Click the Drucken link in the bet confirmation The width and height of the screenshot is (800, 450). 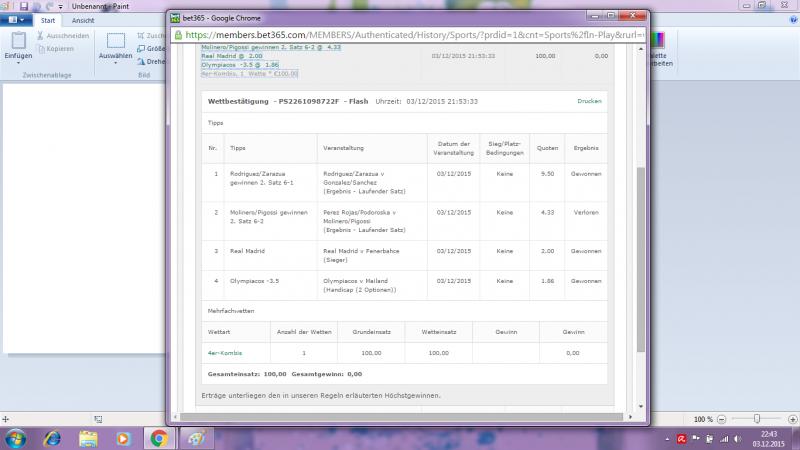[x=589, y=101]
